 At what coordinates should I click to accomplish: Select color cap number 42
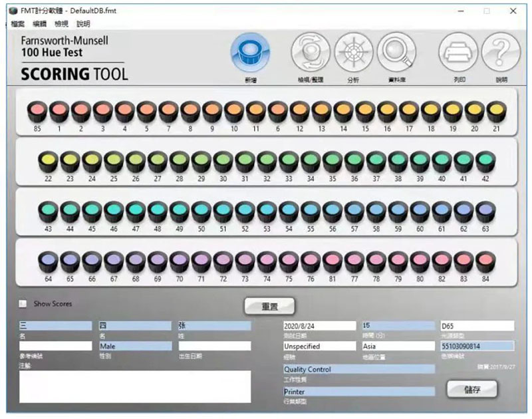(483, 162)
